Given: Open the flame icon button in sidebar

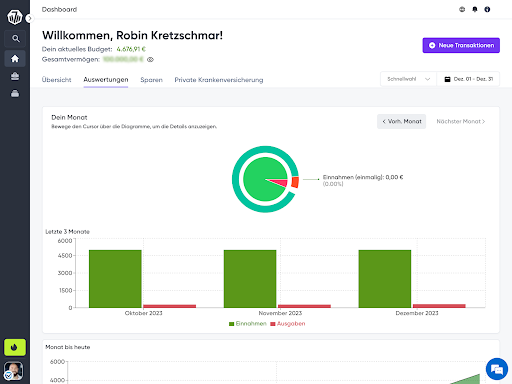Looking at the screenshot, I should 15,347.
